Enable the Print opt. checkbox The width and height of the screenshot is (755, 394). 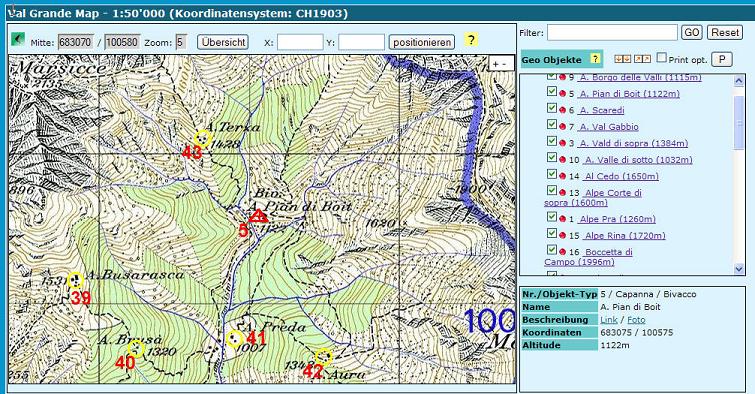(x=662, y=58)
